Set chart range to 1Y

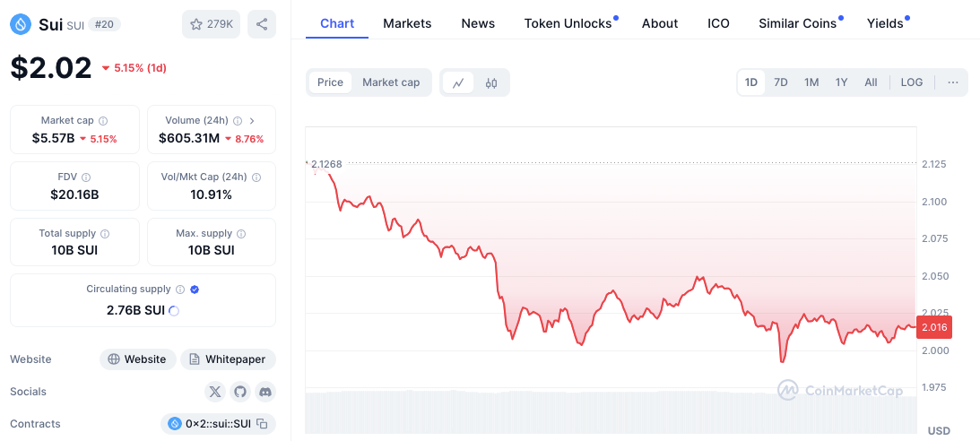pos(841,82)
